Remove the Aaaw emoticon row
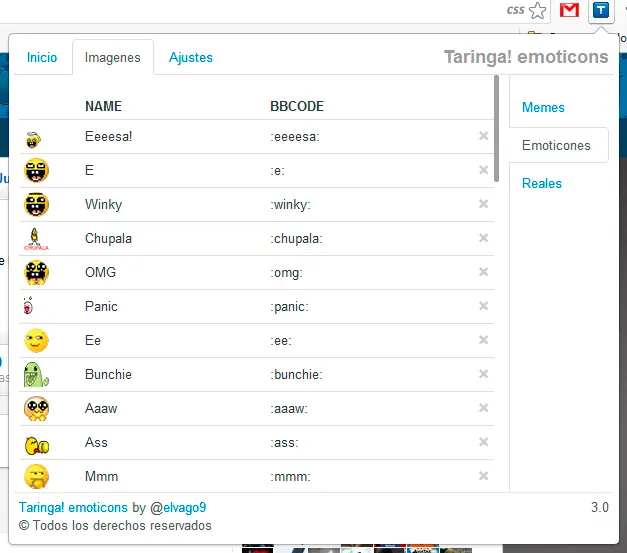627x553 pixels. click(483, 408)
